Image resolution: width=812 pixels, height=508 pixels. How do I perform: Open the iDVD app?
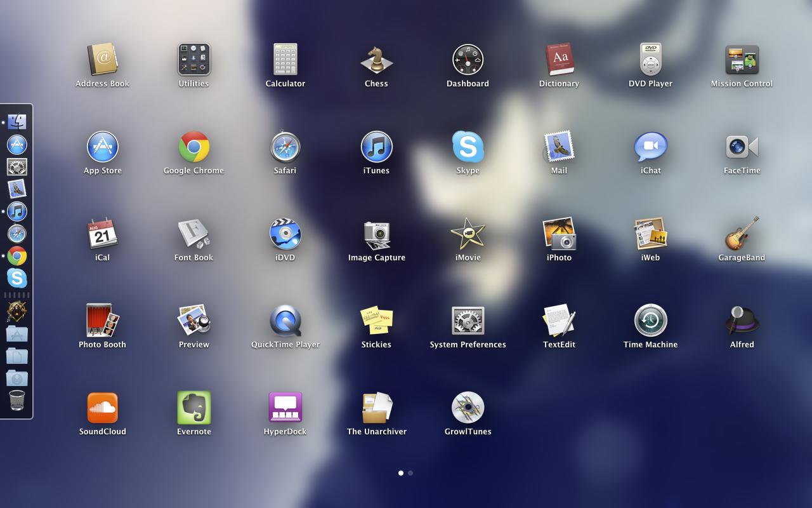point(285,234)
